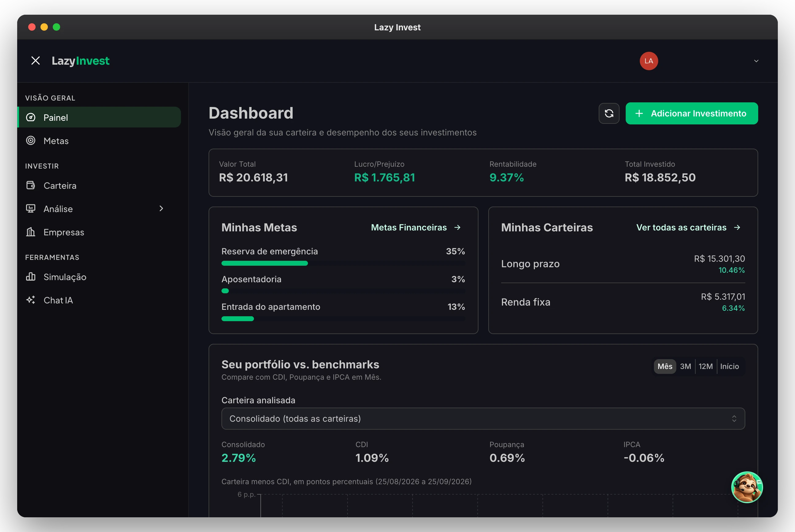The image size is (795, 532).
Task: Select the 12M period toggle
Action: click(x=706, y=367)
